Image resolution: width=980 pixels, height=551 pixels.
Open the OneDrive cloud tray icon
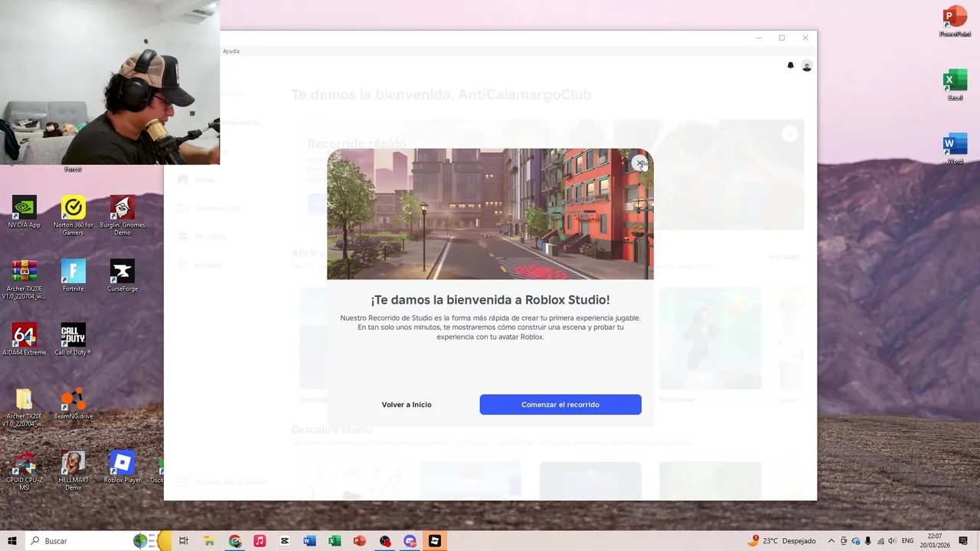click(856, 541)
